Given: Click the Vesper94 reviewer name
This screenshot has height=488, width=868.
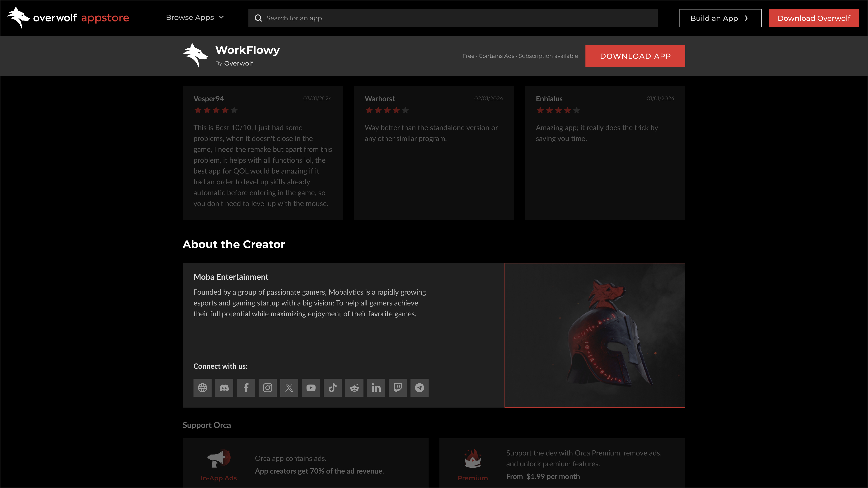Looking at the screenshot, I should pos(209,99).
